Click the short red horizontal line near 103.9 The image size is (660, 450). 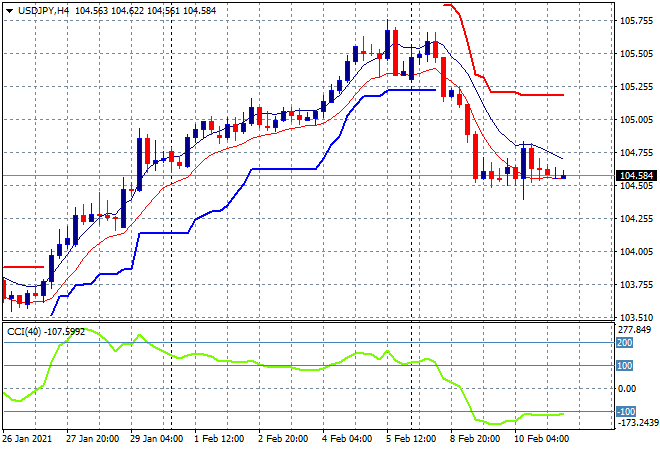point(24,267)
